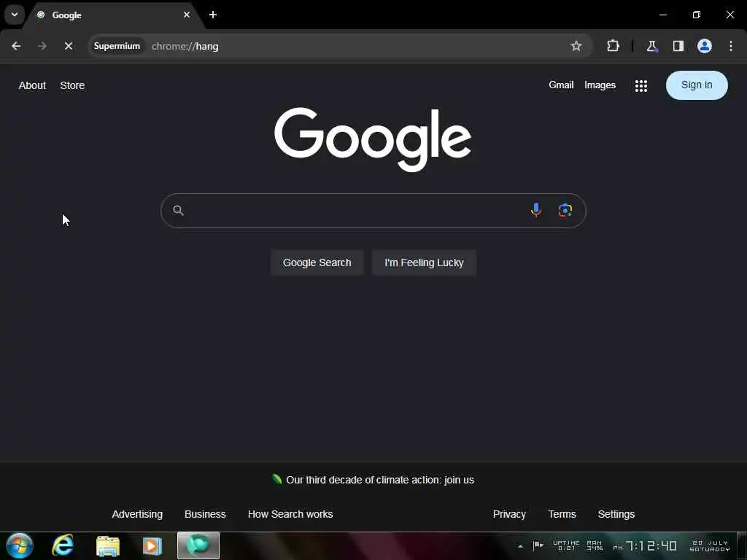
Task: Open the profile avatar menu
Action: click(705, 46)
